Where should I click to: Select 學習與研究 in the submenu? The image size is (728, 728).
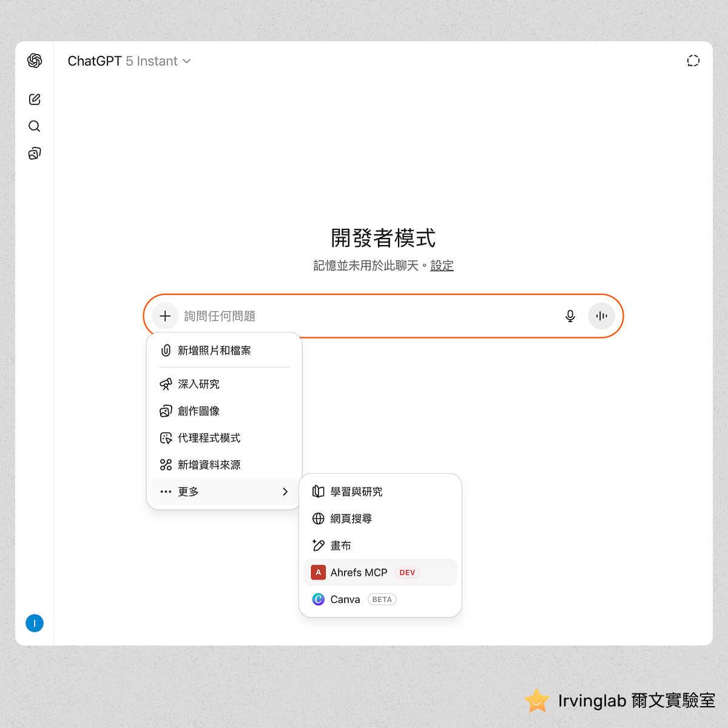point(380,491)
